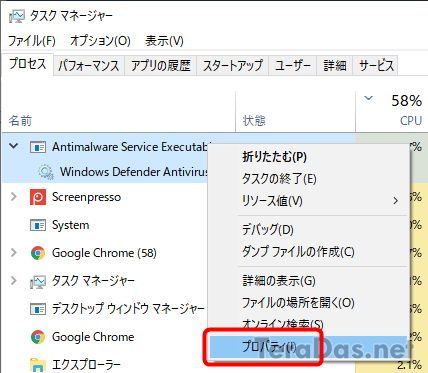Select the single Google Chrome row text
The height and width of the screenshot is (373, 428).
[93, 337]
